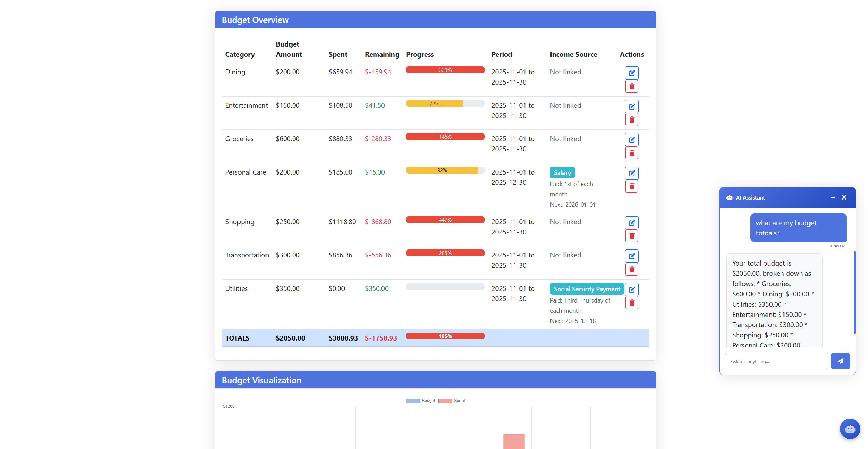Edit the Entertainment budget
Screen dimensions: 868x449
point(632,106)
